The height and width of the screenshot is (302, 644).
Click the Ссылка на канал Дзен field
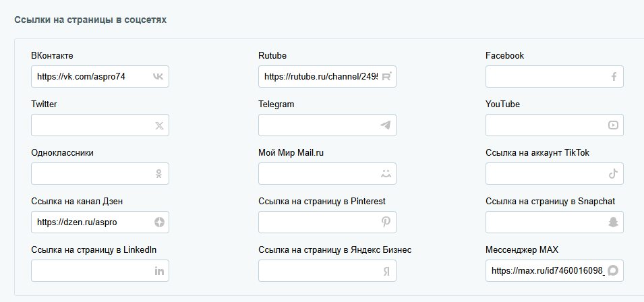tap(91, 222)
